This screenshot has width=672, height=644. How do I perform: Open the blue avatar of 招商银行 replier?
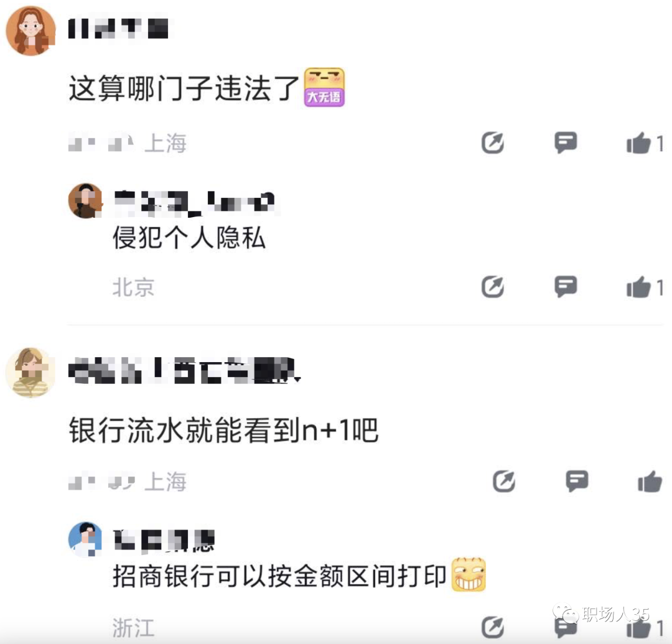pos(86,539)
